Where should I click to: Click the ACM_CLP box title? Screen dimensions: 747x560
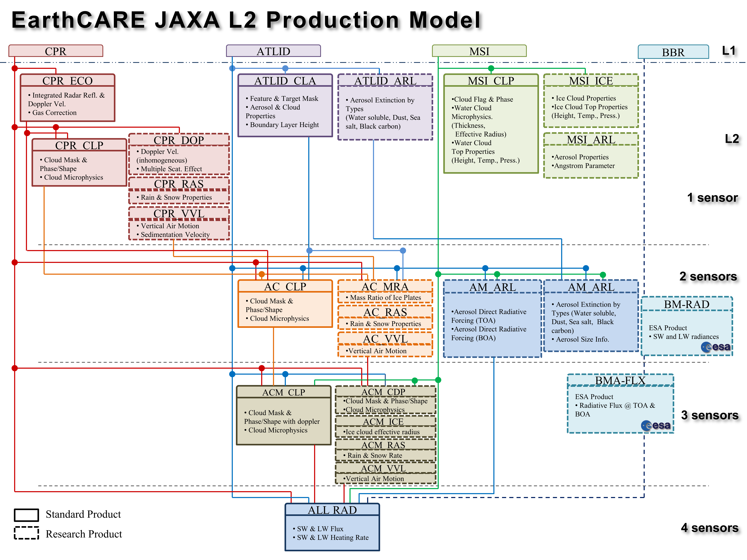pos(284,392)
